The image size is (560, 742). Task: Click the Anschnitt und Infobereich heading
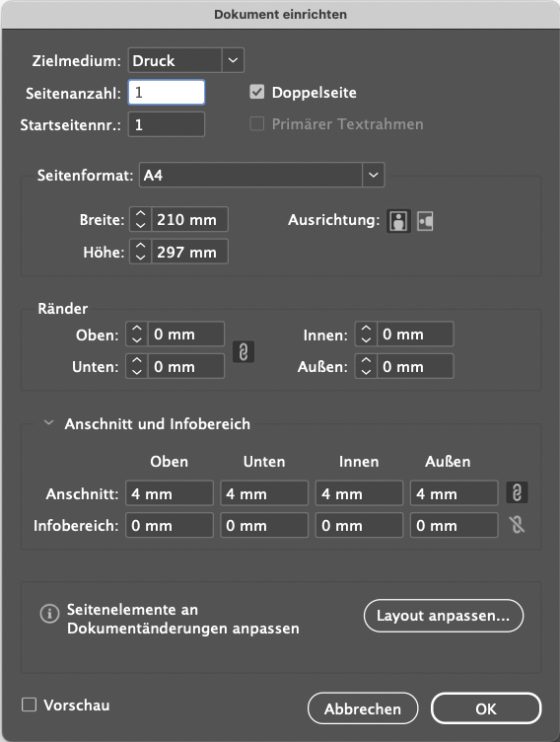[x=158, y=423]
